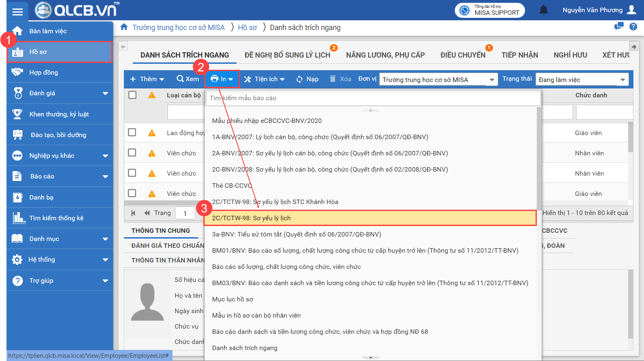Click the help question mark icon

tap(633, 27)
